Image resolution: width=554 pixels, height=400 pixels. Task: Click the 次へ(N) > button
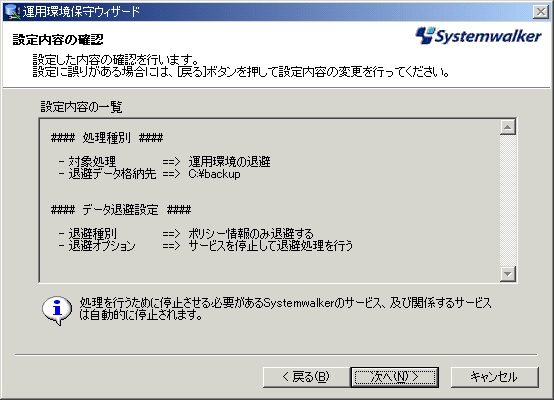(x=395, y=377)
